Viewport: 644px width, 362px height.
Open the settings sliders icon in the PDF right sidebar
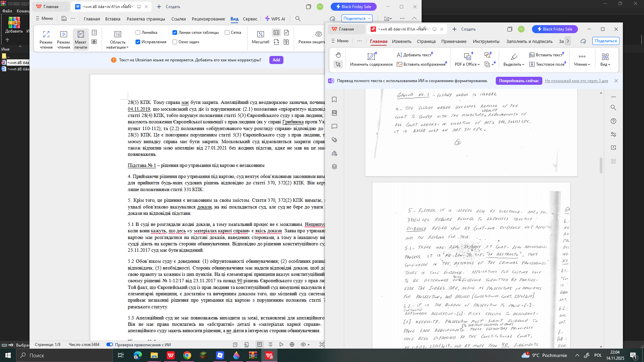click(613, 134)
